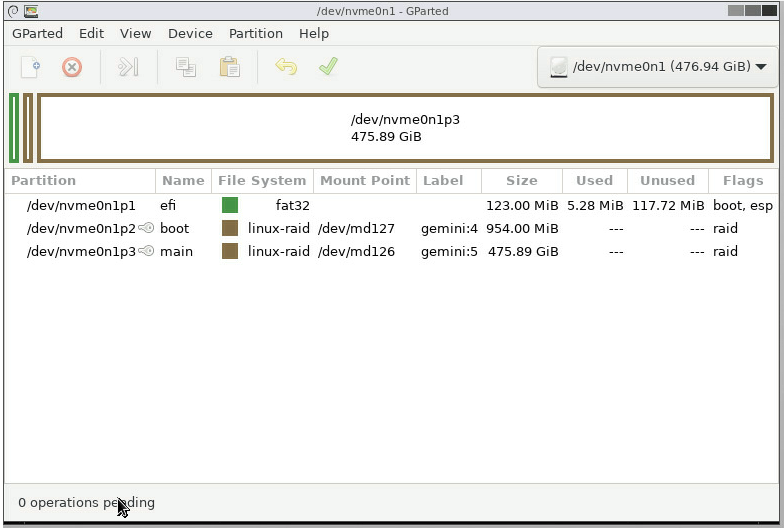Click the 'raid' flag in the main row
Image resolution: width=784 pixels, height=528 pixels.
point(725,251)
